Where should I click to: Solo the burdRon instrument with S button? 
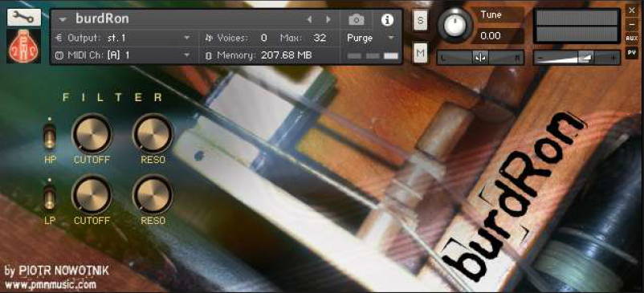point(420,21)
